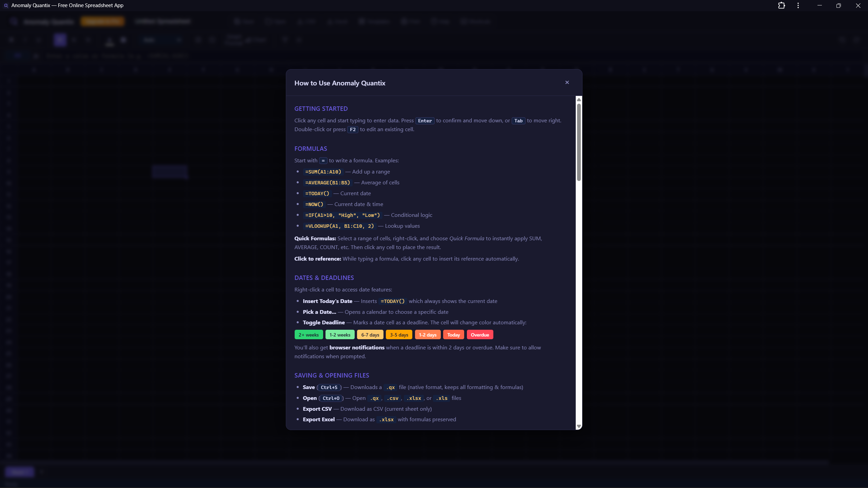Click the green '2+ weeks' deadline badge

308,335
